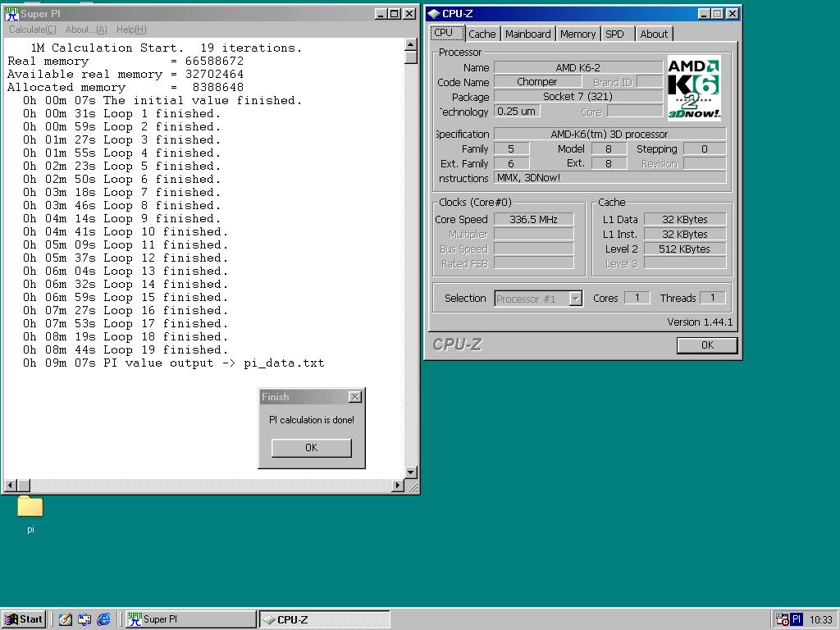Click the 0.25 um technology field
This screenshot has width=840, height=630.
pyautogui.click(x=517, y=111)
